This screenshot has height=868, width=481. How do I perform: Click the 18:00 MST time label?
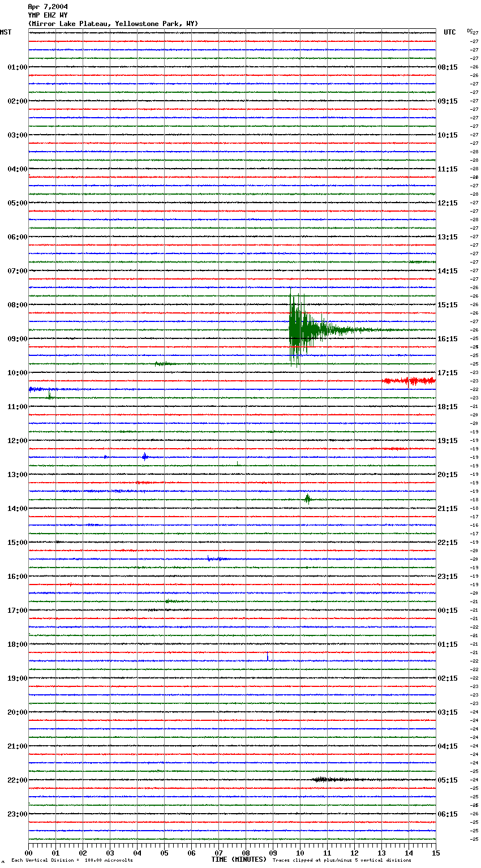coord(18,644)
